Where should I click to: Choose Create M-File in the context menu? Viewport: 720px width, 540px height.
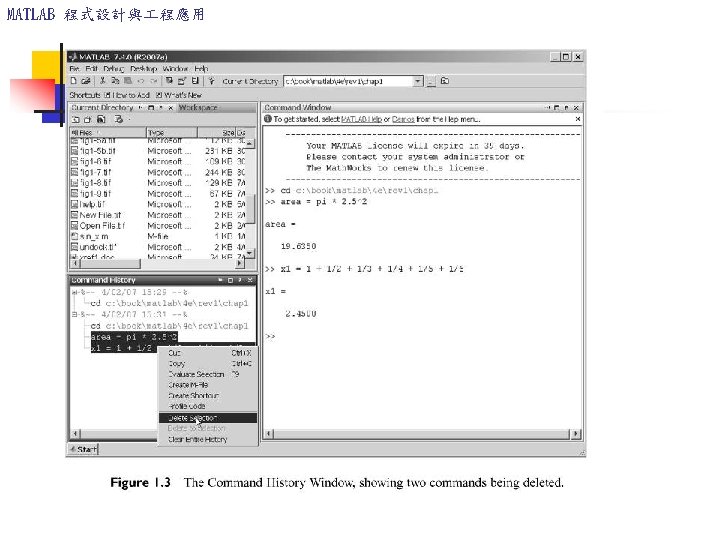coord(208,385)
